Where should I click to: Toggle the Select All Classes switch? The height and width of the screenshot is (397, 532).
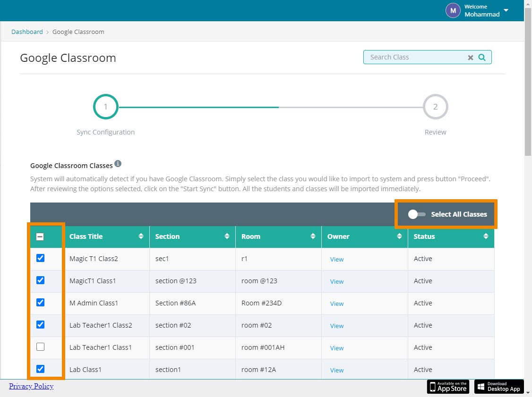click(x=417, y=214)
